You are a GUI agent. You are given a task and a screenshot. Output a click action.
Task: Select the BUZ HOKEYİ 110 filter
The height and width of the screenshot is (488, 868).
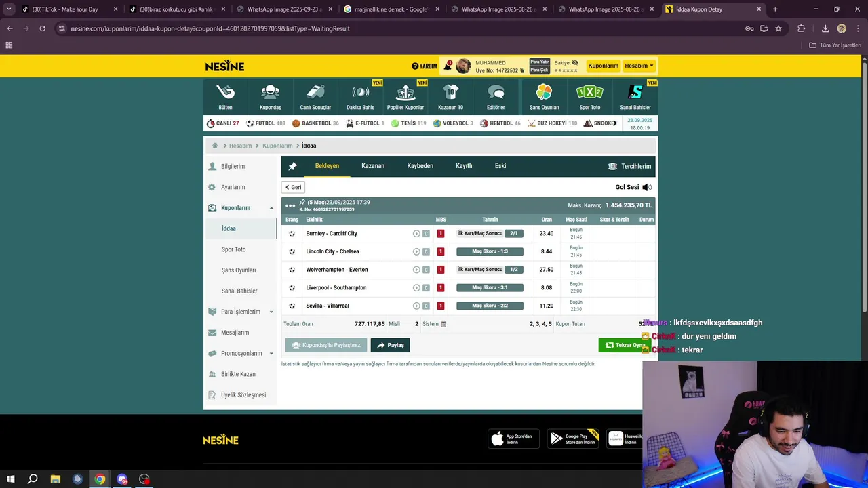point(552,123)
